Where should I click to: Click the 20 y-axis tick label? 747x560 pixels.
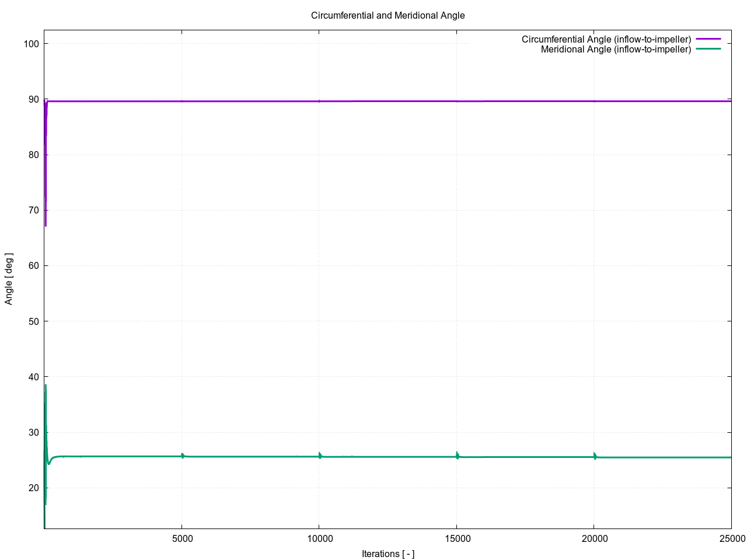click(34, 488)
